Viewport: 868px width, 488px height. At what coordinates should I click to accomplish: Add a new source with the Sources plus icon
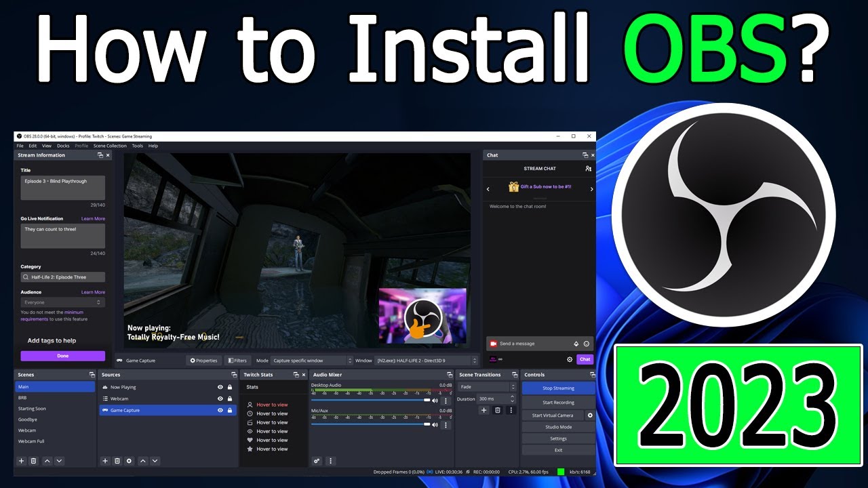coord(105,461)
